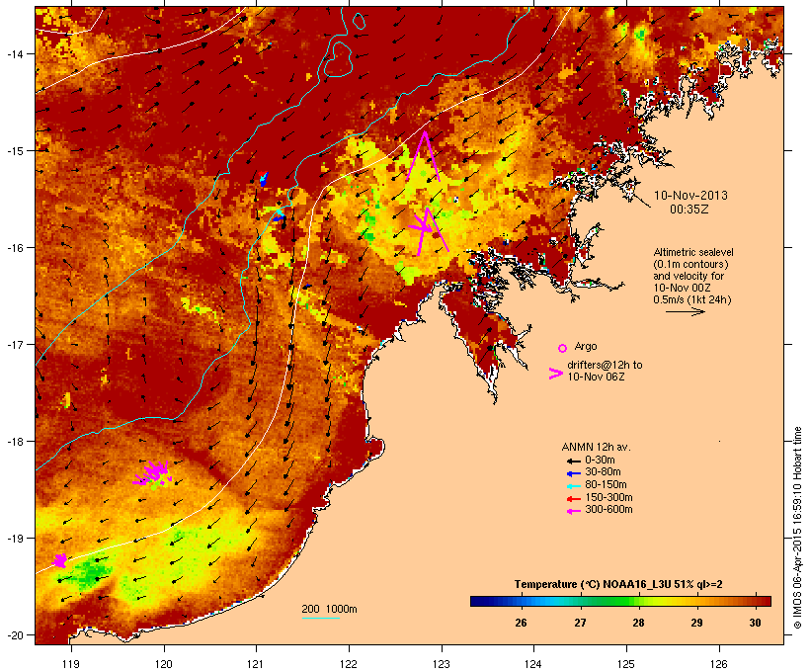Image resolution: width=810 pixels, height=672 pixels.
Task: Click the magenta 300-600m legend arrow
Action: point(573,511)
